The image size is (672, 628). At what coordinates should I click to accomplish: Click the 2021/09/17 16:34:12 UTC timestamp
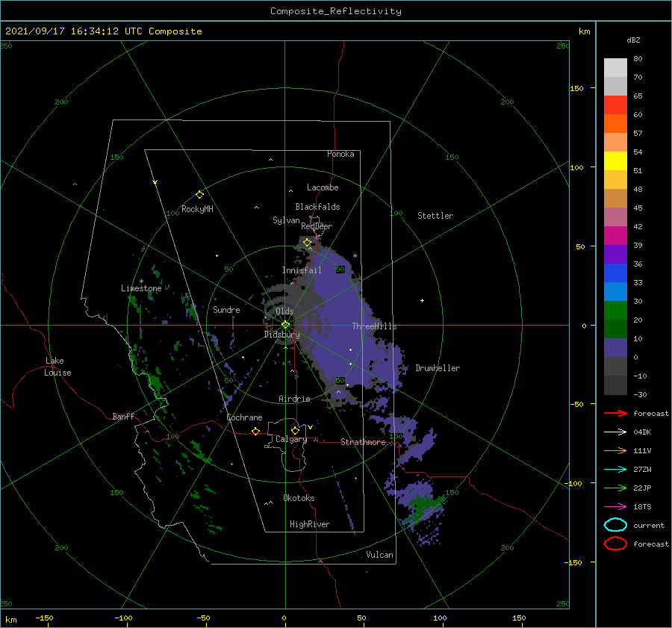coord(65,31)
